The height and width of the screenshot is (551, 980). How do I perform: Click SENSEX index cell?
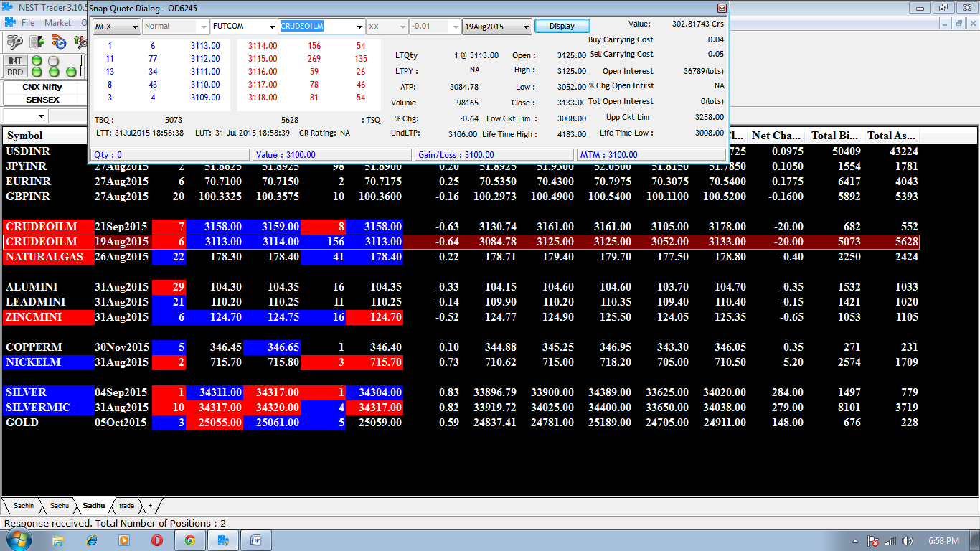pyautogui.click(x=42, y=100)
